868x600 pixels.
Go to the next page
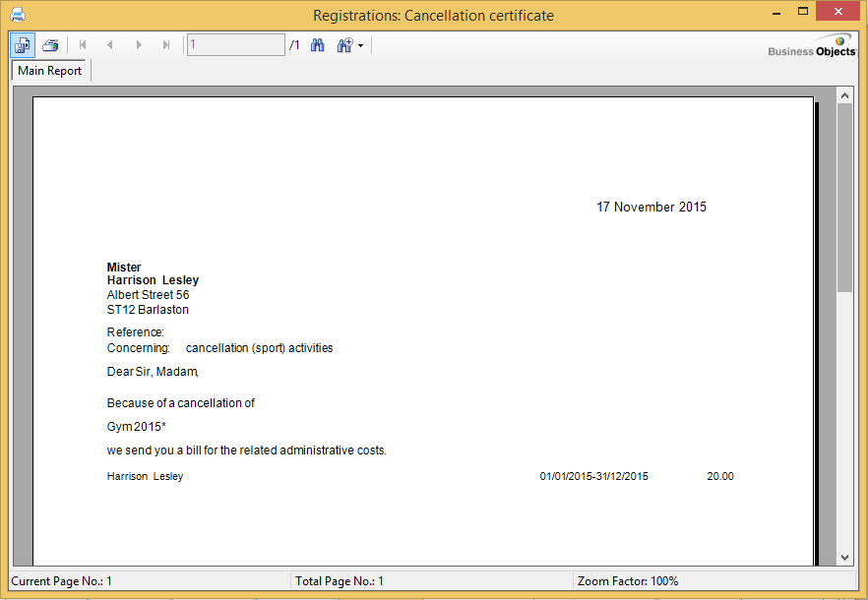(139, 45)
